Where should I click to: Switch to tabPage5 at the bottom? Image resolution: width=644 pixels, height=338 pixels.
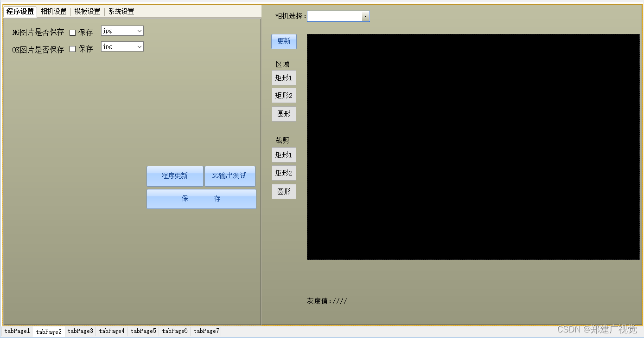pyautogui.click(x=143, y=331)
